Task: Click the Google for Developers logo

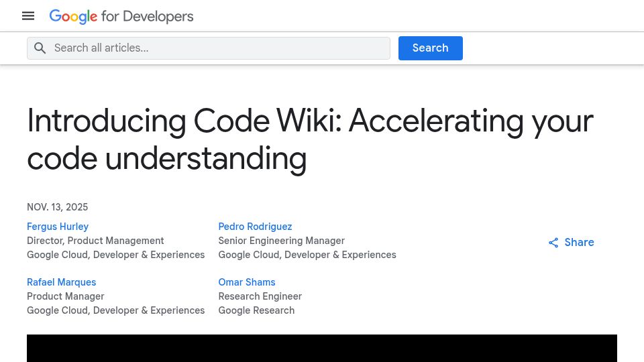Action: pyautogui.click(x=121, y=16)
